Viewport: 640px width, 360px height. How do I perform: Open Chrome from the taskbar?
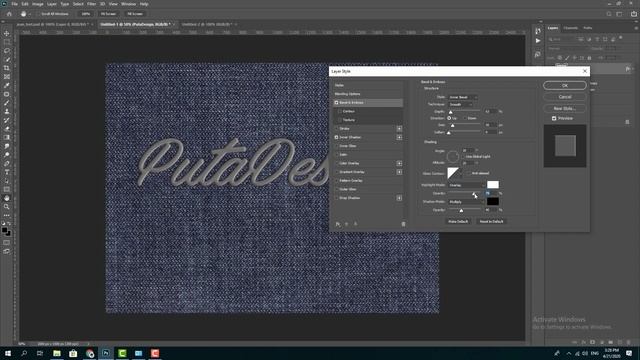pos(90,353)
